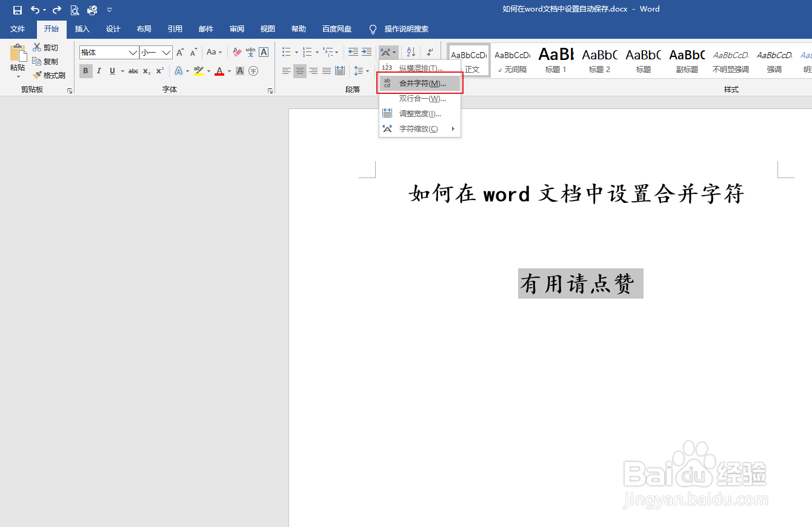This screenshot has width=812, height=527.
Task: Select 调整宽度(I)... menu item
Action: pos(420,114)
